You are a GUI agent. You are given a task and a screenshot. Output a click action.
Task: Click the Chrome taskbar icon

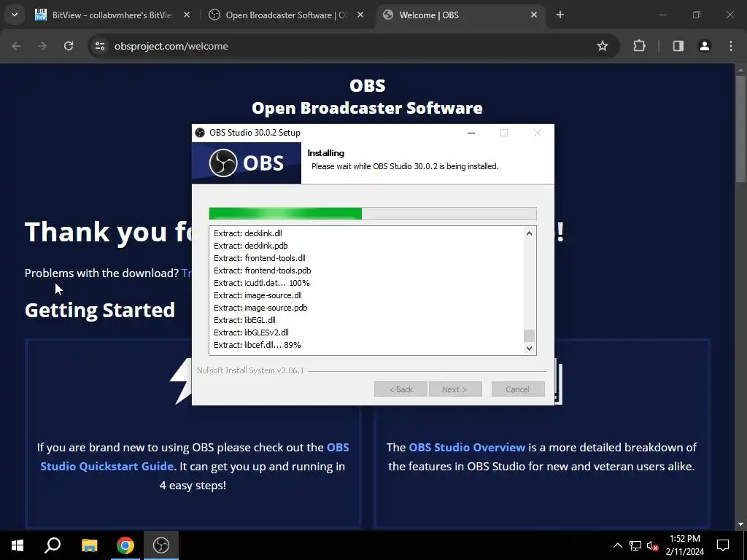point(125,545)
